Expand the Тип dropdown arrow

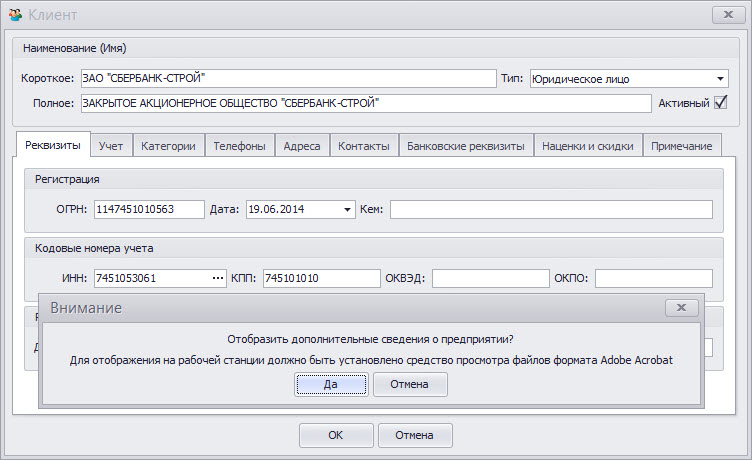point(720,79)
